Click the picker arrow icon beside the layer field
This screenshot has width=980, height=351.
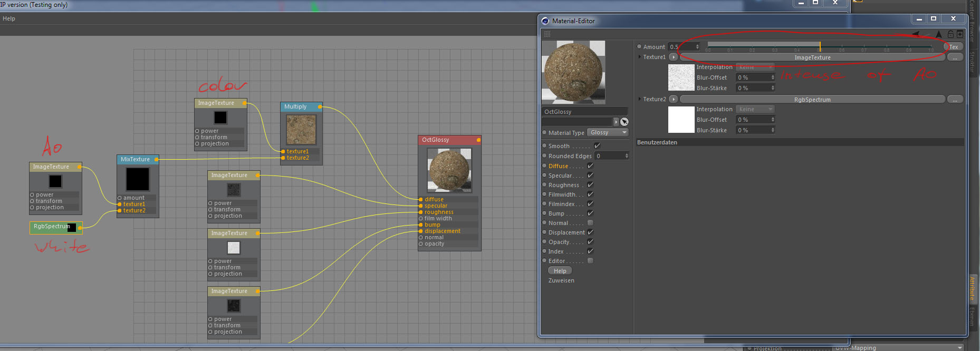[x=624, y=122]
